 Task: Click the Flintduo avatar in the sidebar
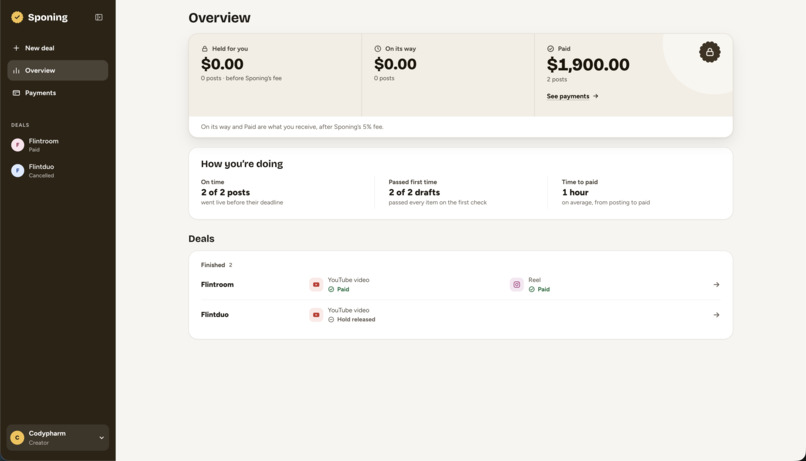(x=17, y=171)
